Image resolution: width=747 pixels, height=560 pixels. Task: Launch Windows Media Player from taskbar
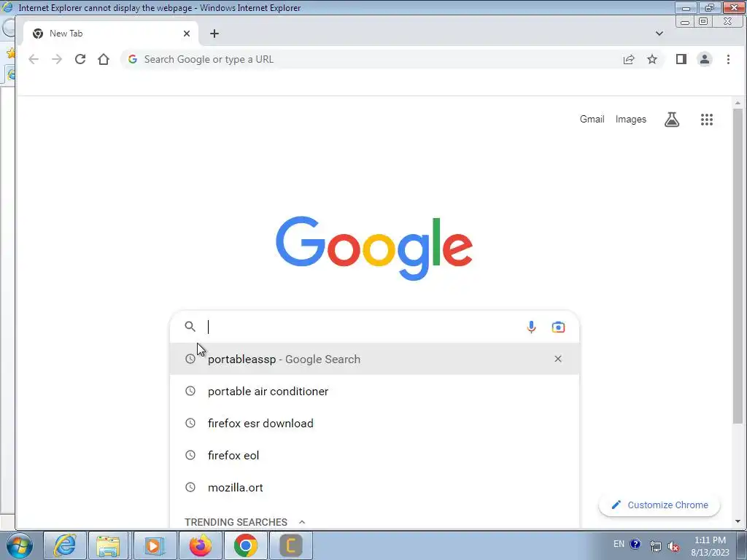point(154,545)
